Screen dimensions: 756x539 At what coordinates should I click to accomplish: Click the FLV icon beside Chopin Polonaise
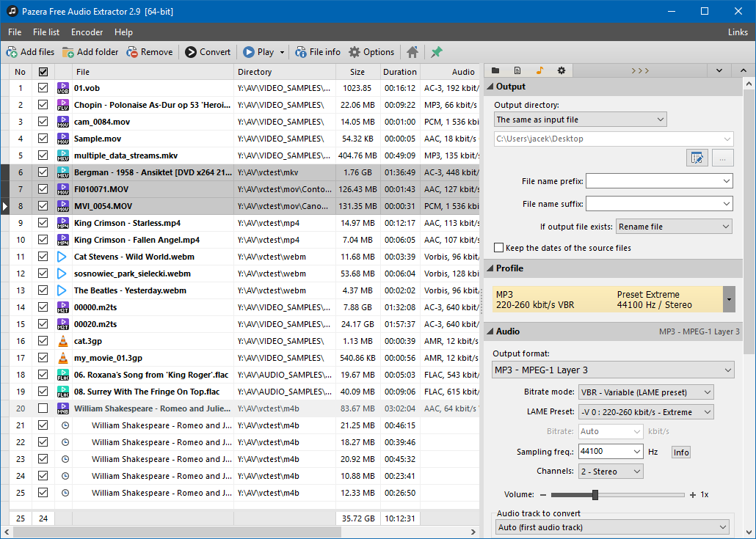[x=63, y=105]
